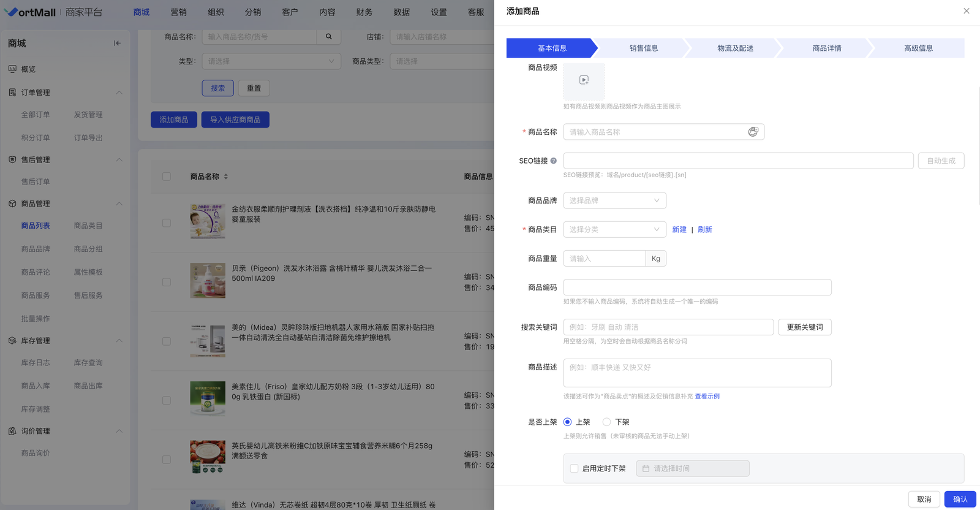Click the SEO链接 help question icon
980x510 pixels.
[x=554, y=161]
